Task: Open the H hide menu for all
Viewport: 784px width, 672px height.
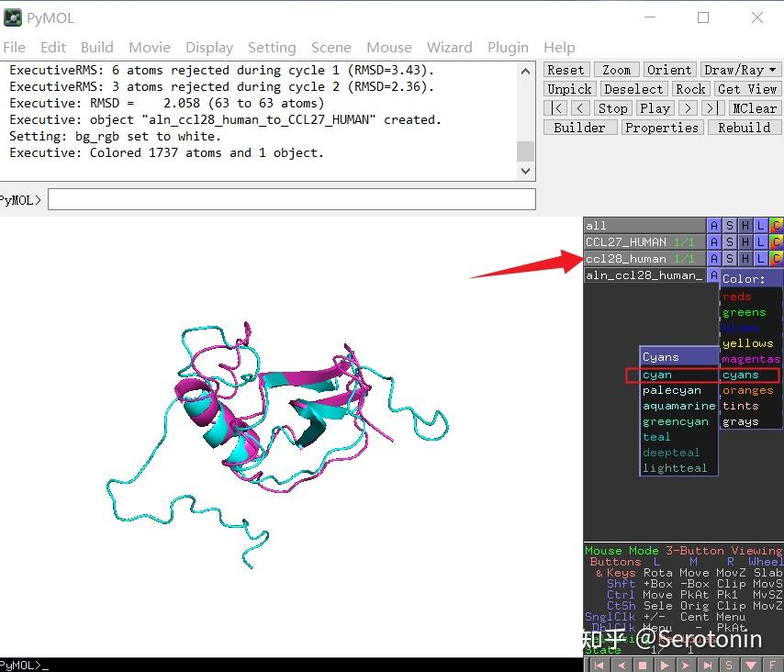Action: 745,226
